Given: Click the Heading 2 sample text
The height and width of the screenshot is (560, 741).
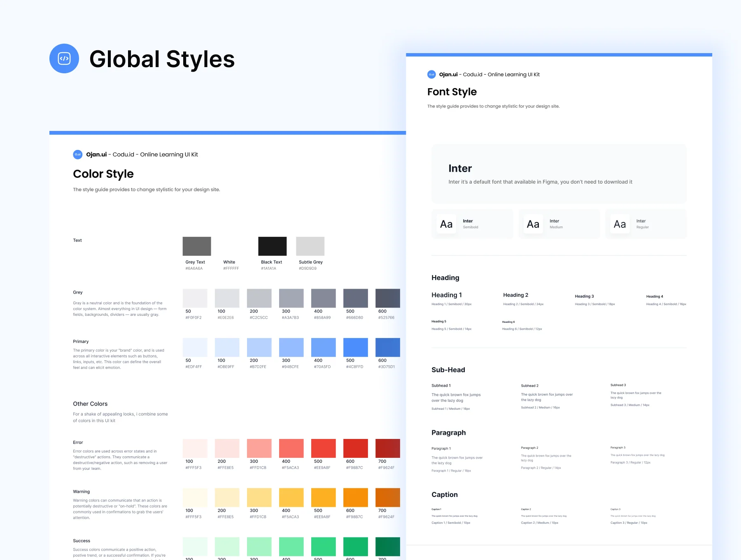Looking at the screenshot, I should click(x=516, y=295).
